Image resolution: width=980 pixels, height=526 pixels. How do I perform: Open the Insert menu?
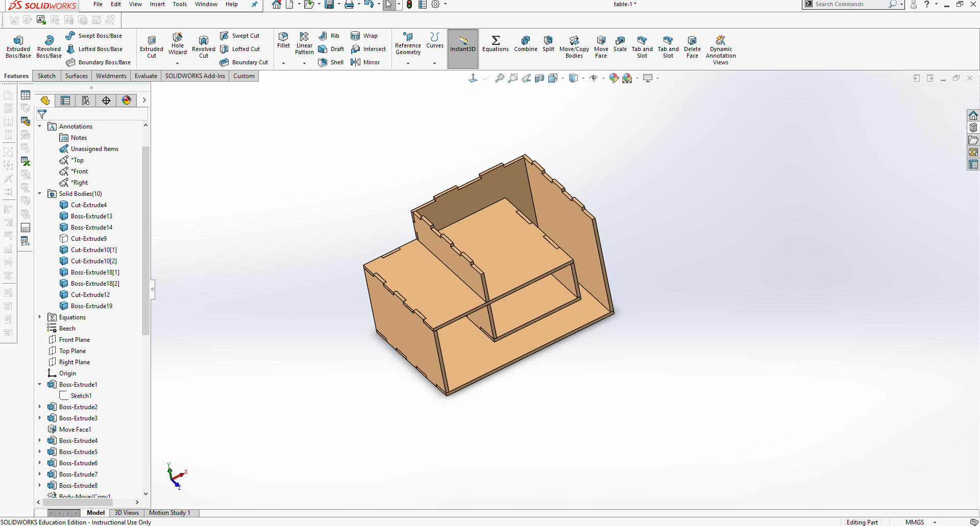click(x=157, y=4)
